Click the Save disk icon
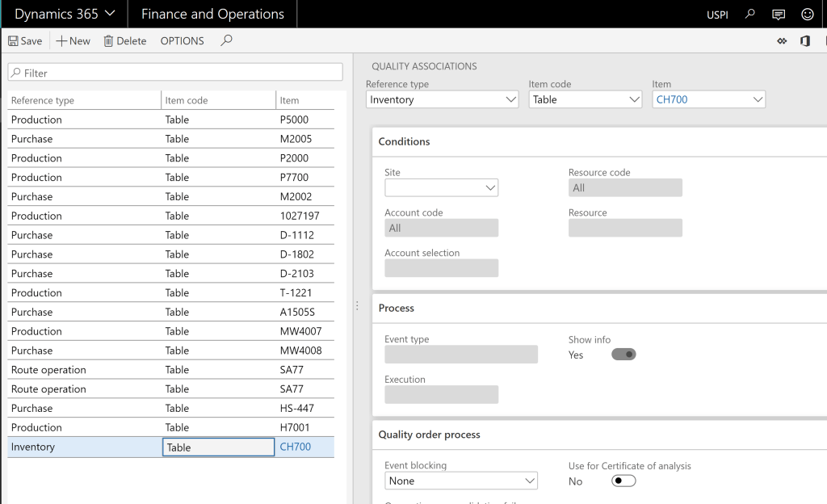This screenshot has width=827, height=504. pyautogui.click(x=13, y=41)
